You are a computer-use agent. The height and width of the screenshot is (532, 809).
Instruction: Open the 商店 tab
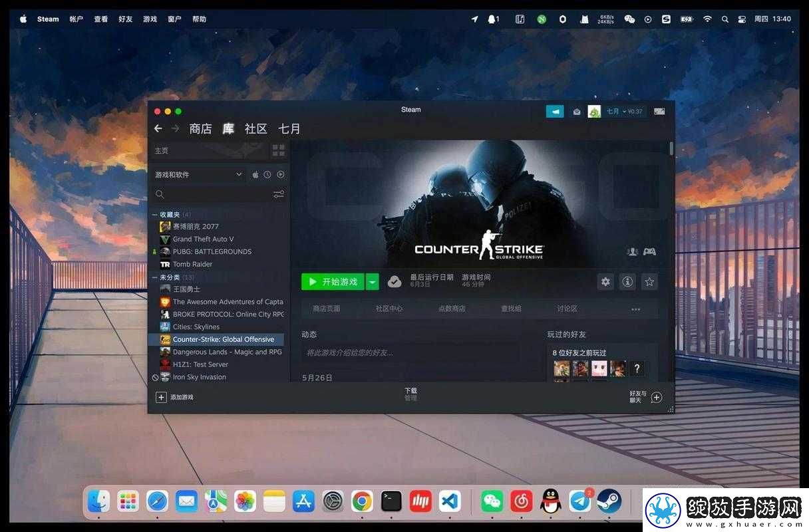click(x=200, y=128)
